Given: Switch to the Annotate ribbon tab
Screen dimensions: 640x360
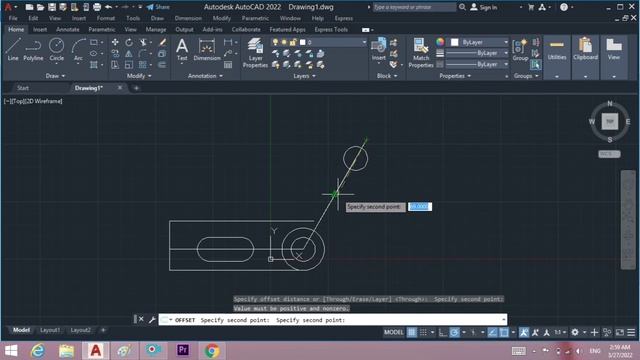Looking at the screenshot, I should coord(67,29).
